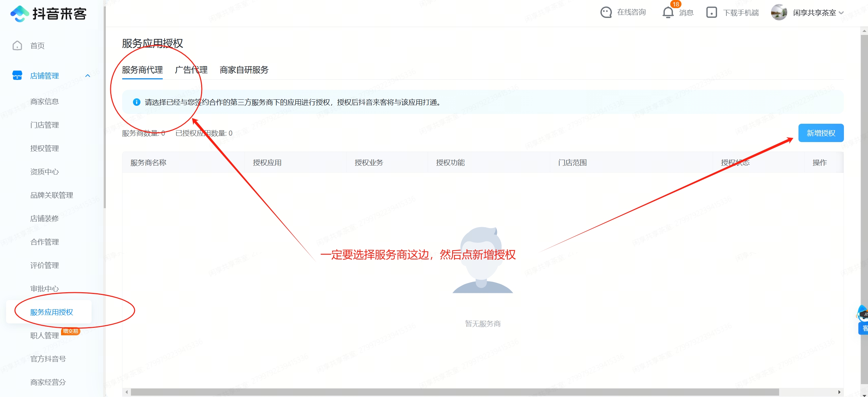Click the 消息 notification bell icon
This screenshot has height=397, width=868.
[x=667, y=13]
